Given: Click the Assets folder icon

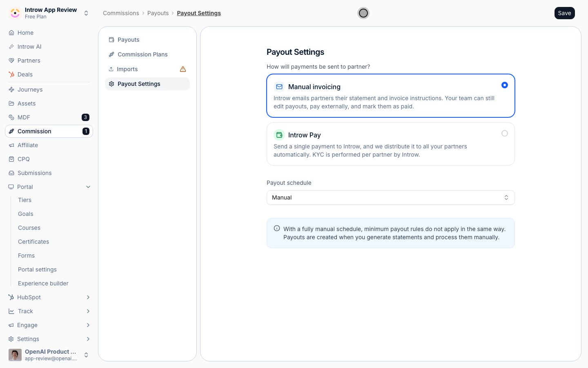Looking at the screenshot, I should pos(11,103).
